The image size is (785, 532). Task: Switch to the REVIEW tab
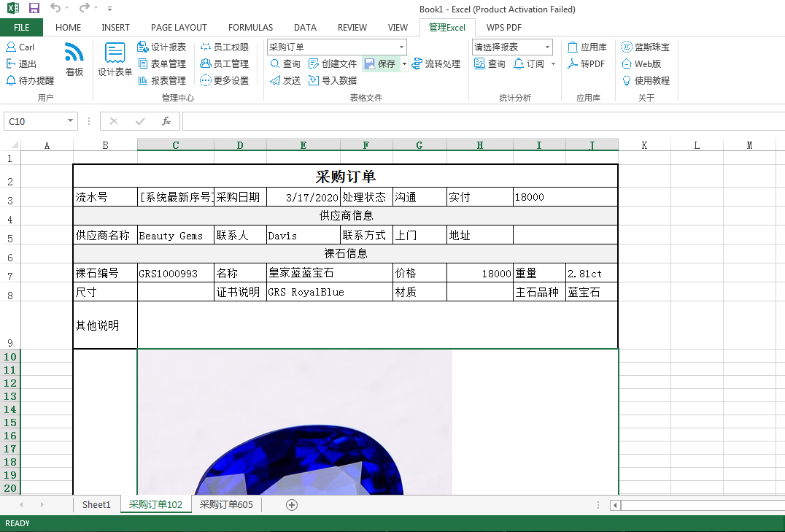coord(352,28)
